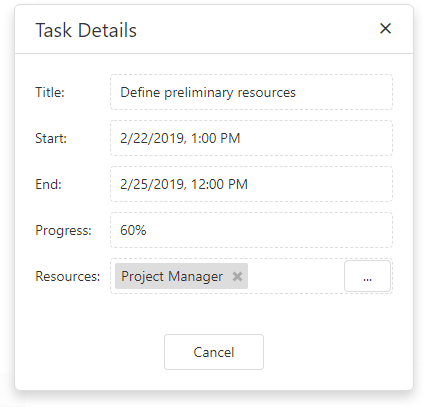Click the Start: label
The height and width of the screenshot is (407, 424).
51,138
